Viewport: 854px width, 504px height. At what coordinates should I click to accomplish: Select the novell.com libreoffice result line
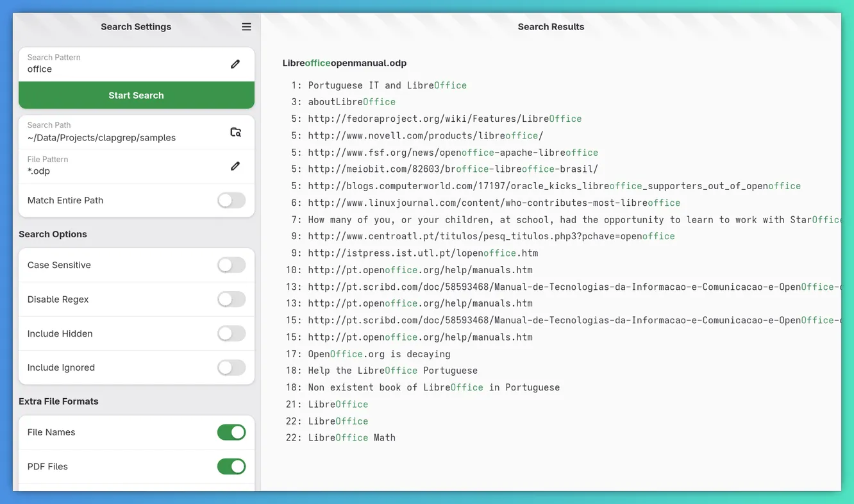(426, 135)
